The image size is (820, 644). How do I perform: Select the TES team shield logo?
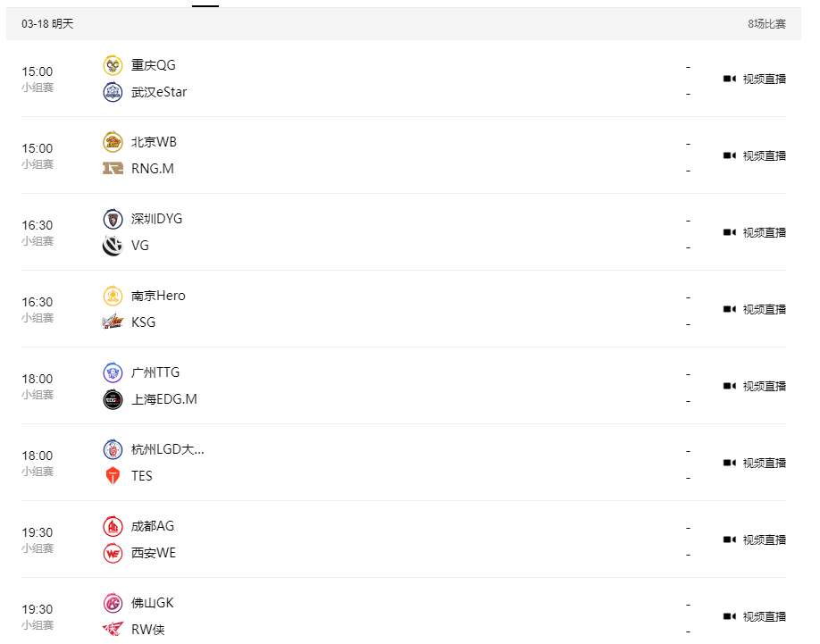click(113, 476)
